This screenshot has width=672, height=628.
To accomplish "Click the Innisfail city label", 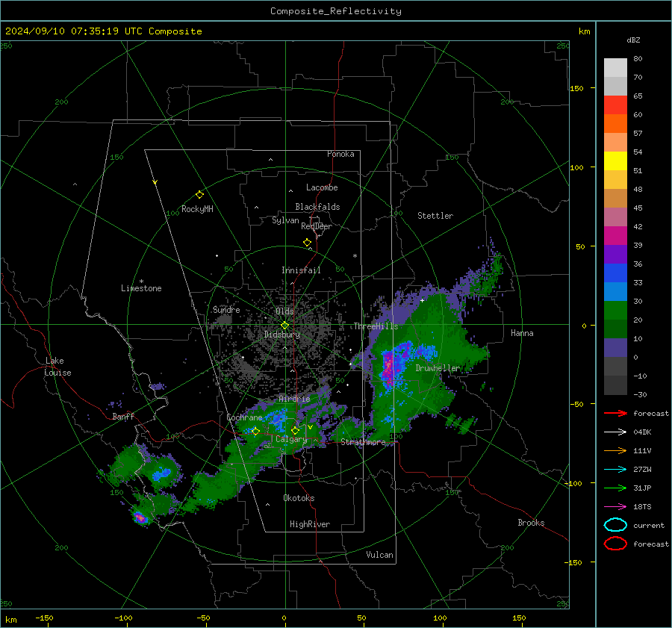I will click(301, 270).
